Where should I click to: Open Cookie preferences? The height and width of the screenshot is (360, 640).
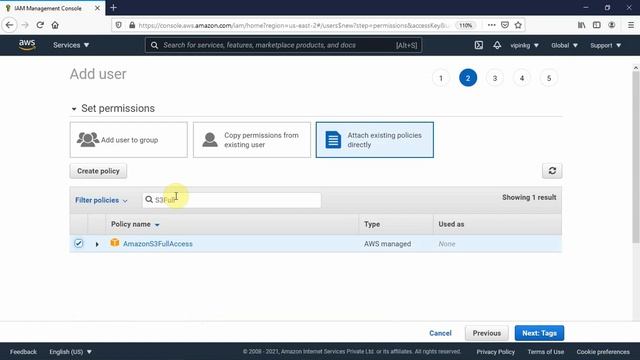coord(603,351)
